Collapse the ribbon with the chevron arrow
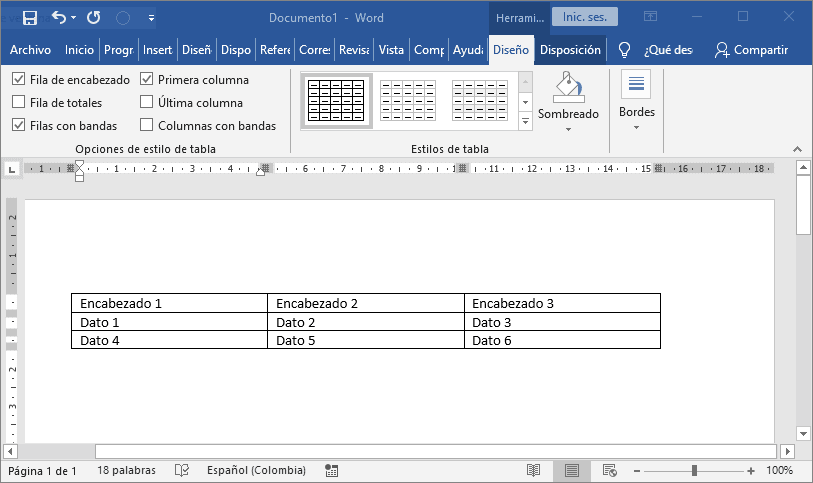 [797, 149]
